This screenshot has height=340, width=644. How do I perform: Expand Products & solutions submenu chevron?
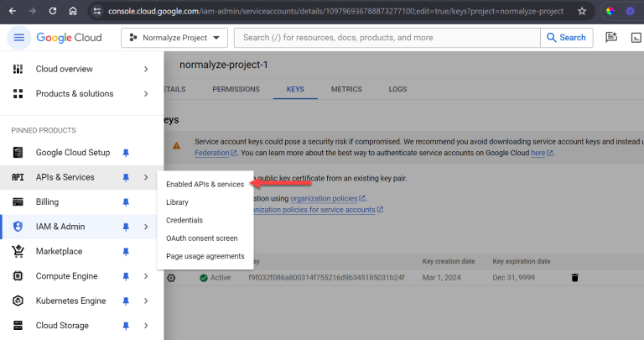pyautogui.click(x=146, y=94)
